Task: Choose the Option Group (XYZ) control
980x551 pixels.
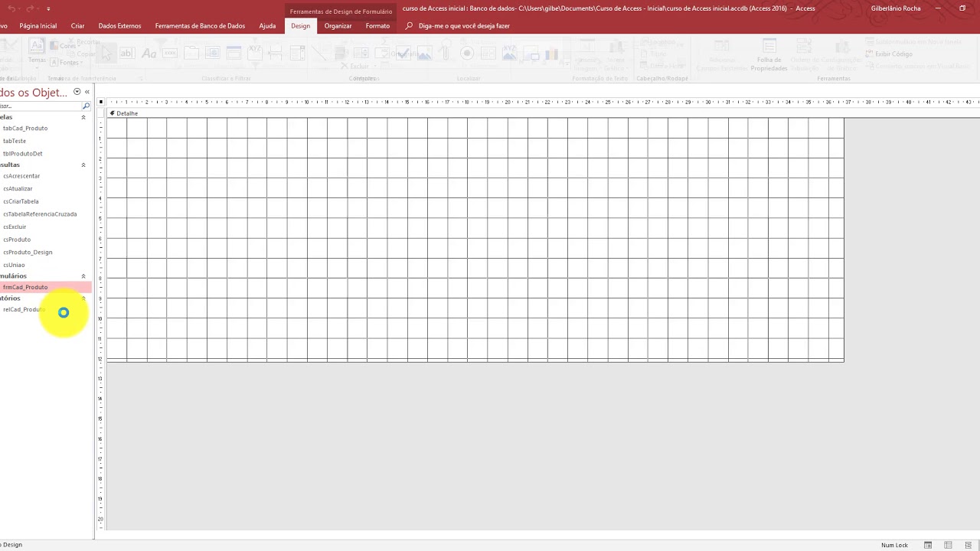Action: click(255, 54)
